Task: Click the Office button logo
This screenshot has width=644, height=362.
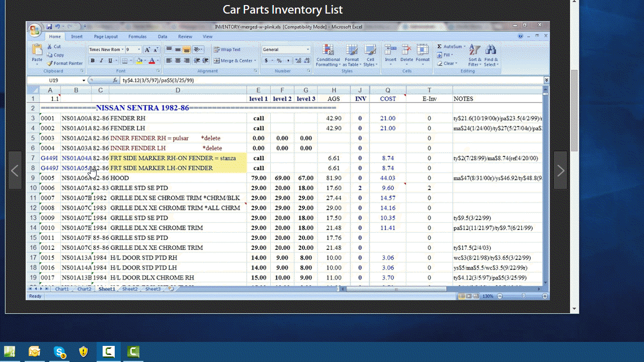Action: click(35, 31)
